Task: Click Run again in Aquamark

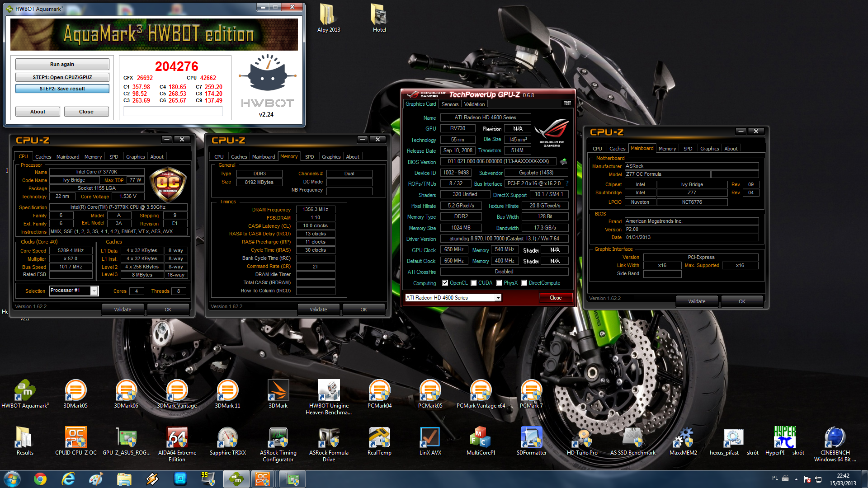Action: (62, 64)
